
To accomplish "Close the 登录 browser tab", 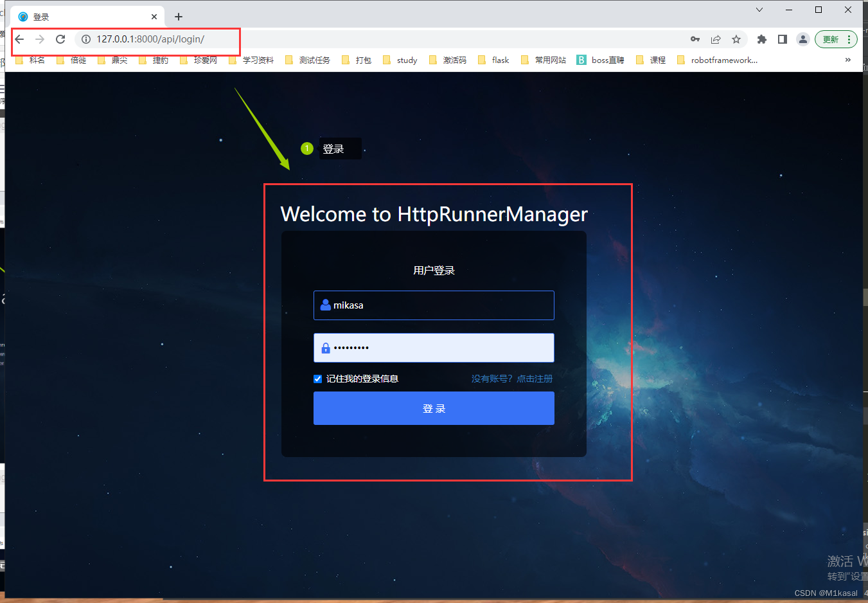I will click(154, 17).
